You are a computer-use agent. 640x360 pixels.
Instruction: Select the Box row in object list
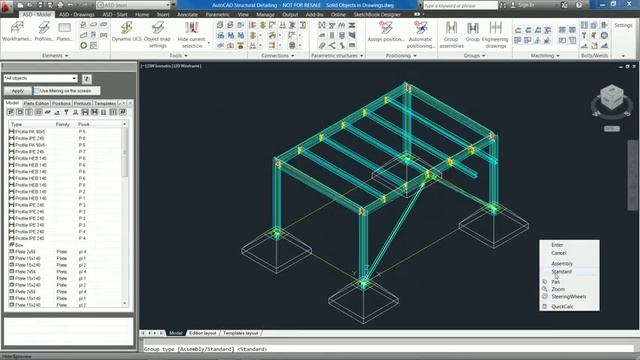(65, 245)
